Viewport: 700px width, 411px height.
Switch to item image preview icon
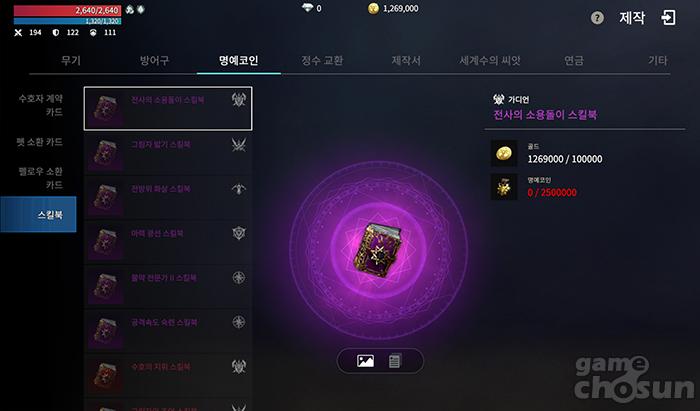pos(365,361)
